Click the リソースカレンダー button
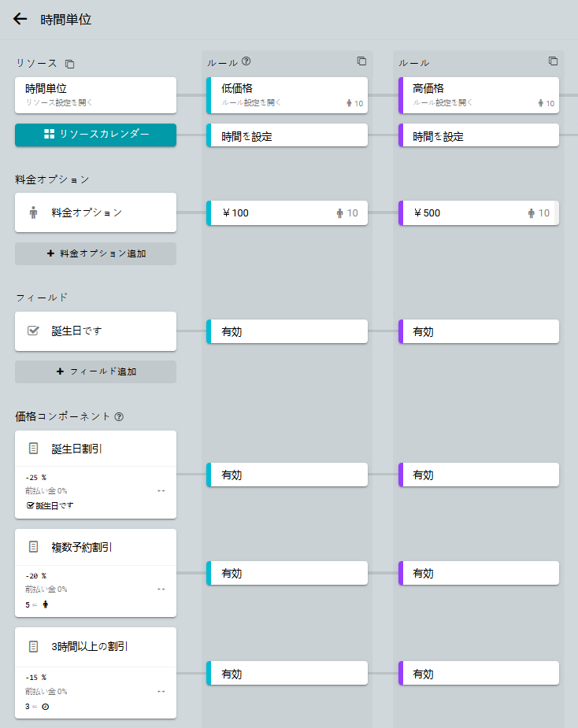This screenshot has height=728, width=578. 95,135
